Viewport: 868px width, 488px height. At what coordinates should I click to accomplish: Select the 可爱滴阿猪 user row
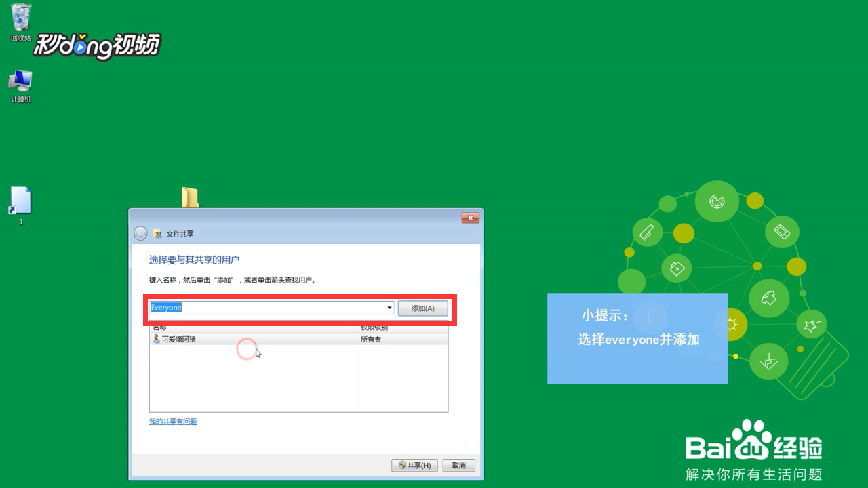(298, 339)
